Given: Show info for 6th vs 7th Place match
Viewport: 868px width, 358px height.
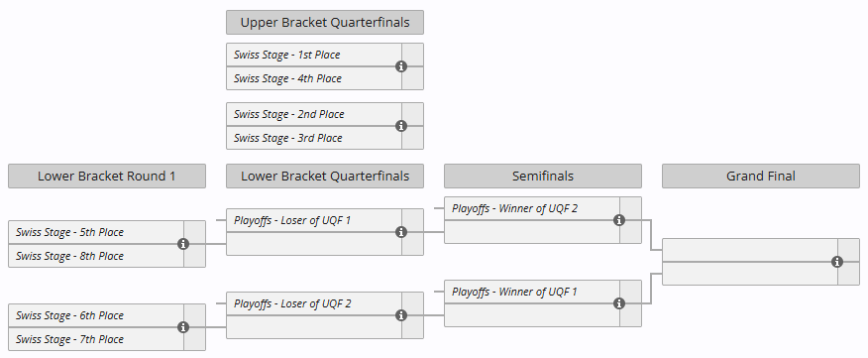Looking at the screenshot, I should [x=183, y=327].
